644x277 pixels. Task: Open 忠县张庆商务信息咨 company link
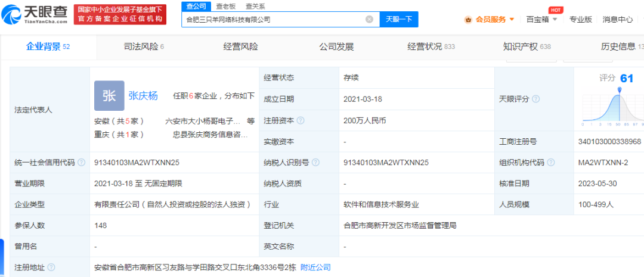(210, 134)
